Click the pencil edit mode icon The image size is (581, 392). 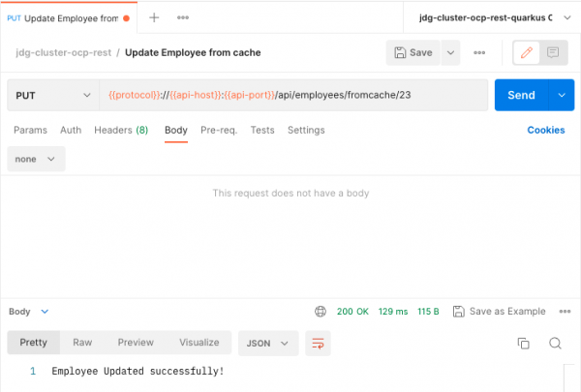coord(528,52)
